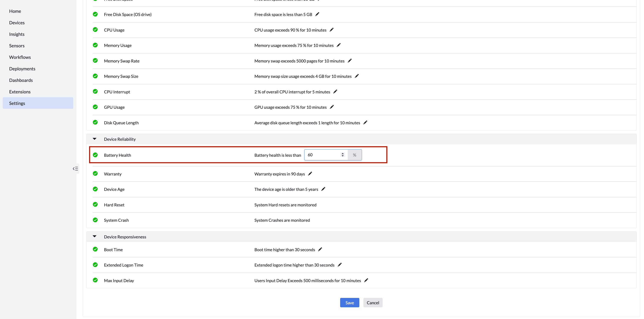
Task: Edit the Memory Swap Rate threshold
Action: (x=350, y=61)
